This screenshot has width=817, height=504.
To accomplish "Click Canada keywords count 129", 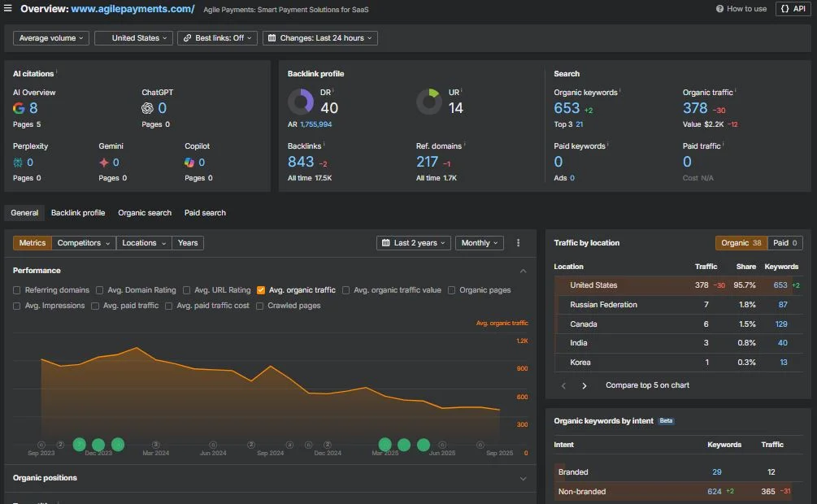I will tap(781, 324).
